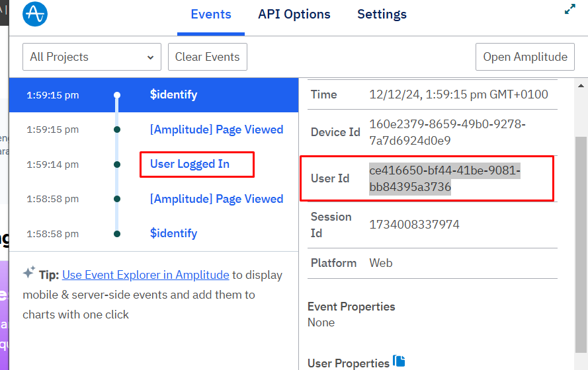Switch to the Events tab
The width and height of the screenshot is (588, 370).
(x=211, y=15)
